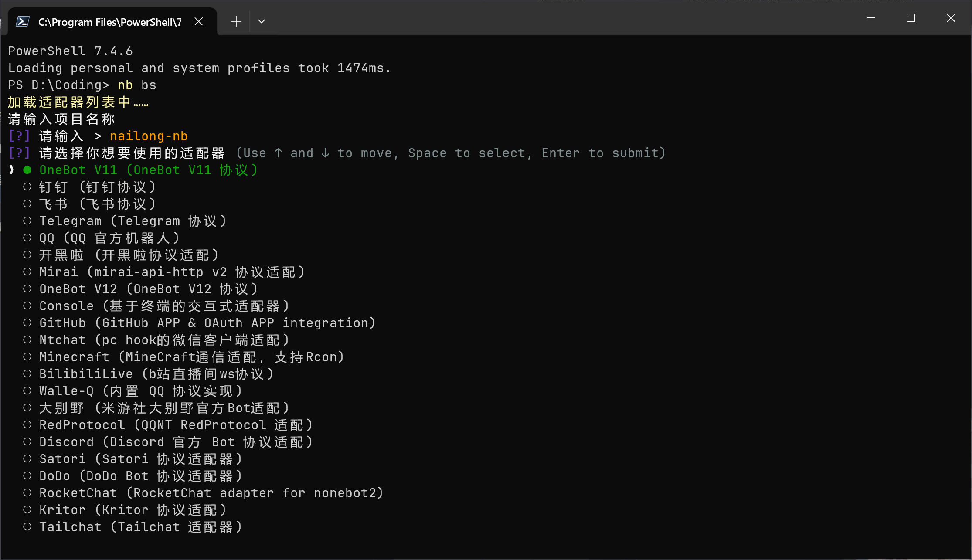Select the Telegram adapter radio option
The width and height of the screenshot is (972, 560).
27,221
